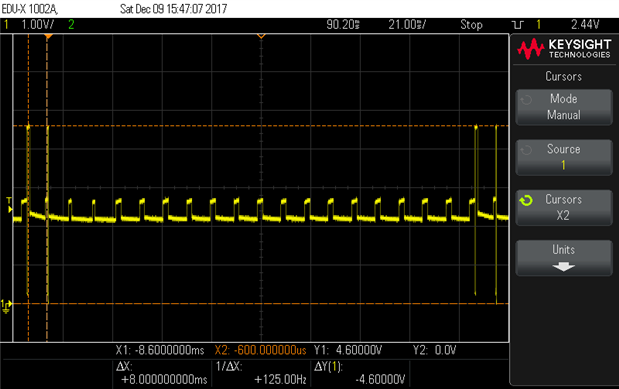Open the Units softkey menu

point(564,258)
